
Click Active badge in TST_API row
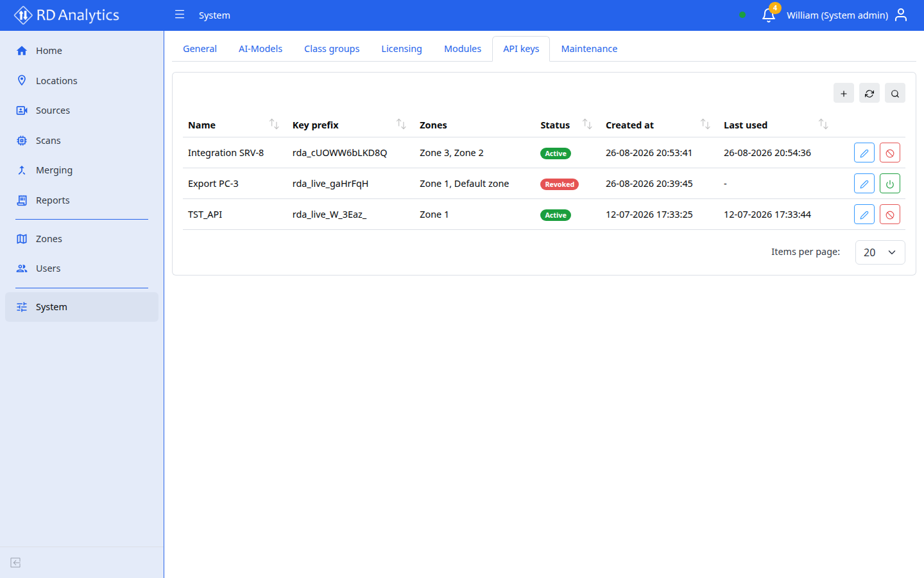pos(556,215)
